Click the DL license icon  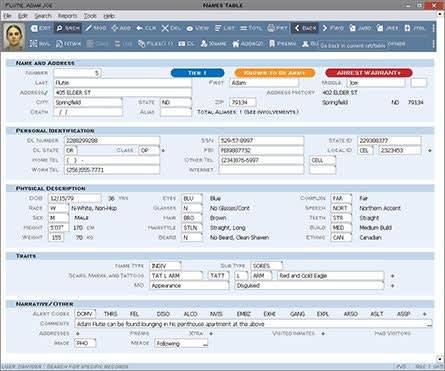(186, 44)
